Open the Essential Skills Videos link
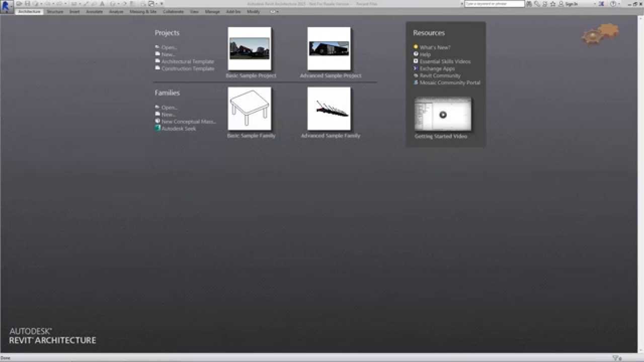The image size is (644, 362). (445, 62)
